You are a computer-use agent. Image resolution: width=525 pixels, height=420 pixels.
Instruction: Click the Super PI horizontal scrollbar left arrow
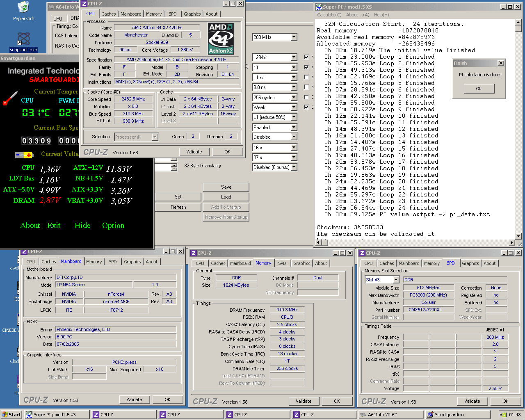pos(318,243)
